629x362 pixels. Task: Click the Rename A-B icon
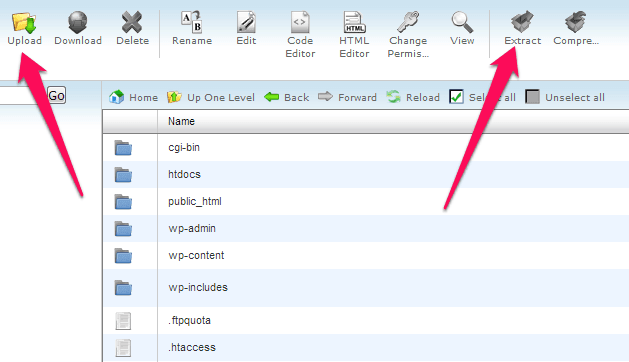pyautogui.click(x=192, y=22)
